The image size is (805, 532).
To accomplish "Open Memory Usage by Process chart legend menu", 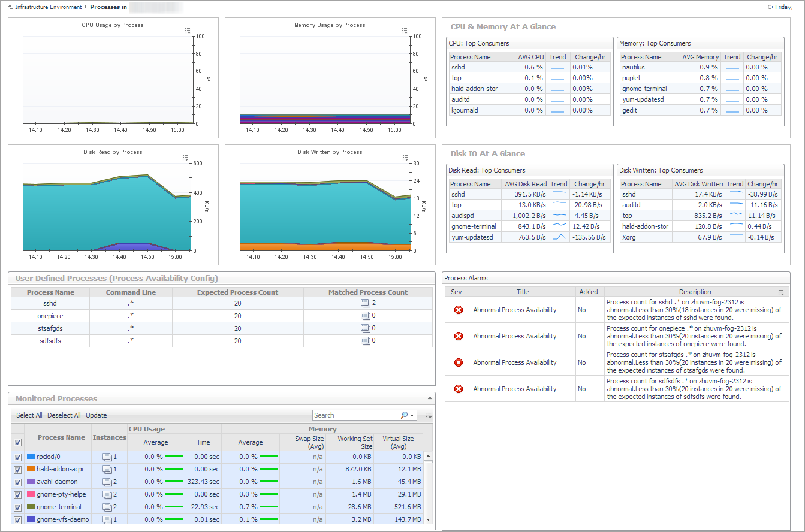I will [405, 30].
